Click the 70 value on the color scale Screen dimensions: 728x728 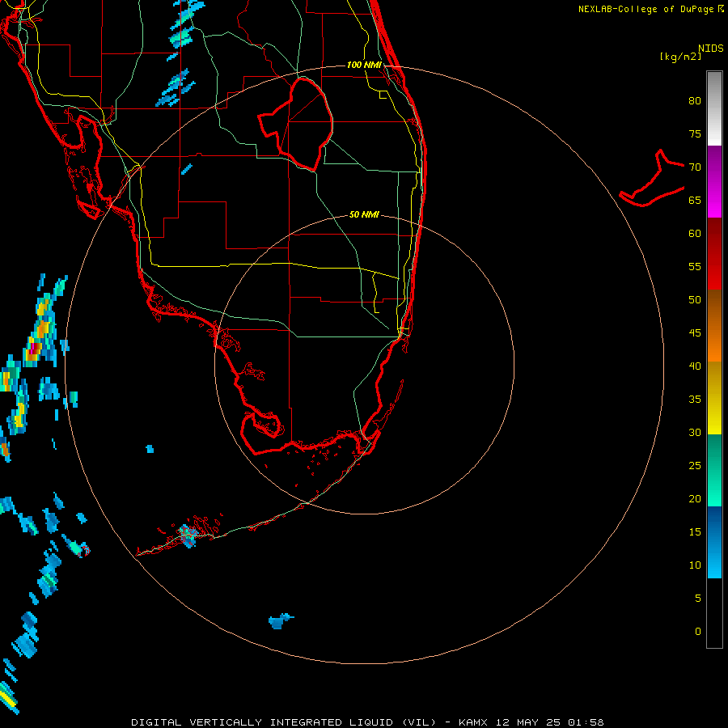[x=695, y=167]
